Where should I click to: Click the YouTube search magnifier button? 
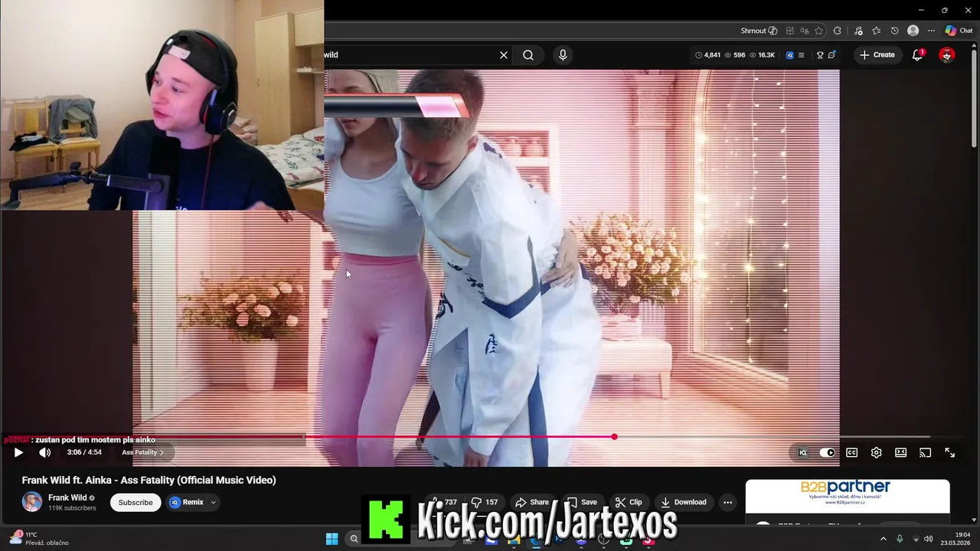pos(528,55)
